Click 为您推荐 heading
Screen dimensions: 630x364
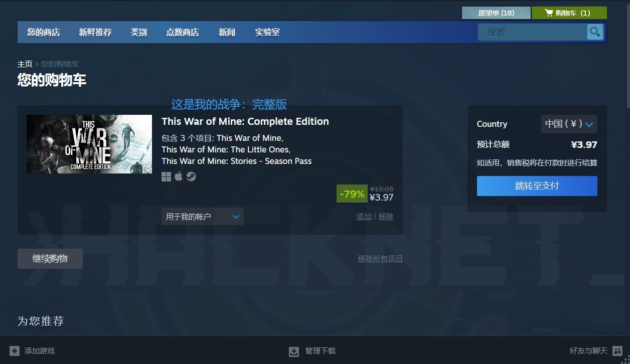(x=41, y=321)
